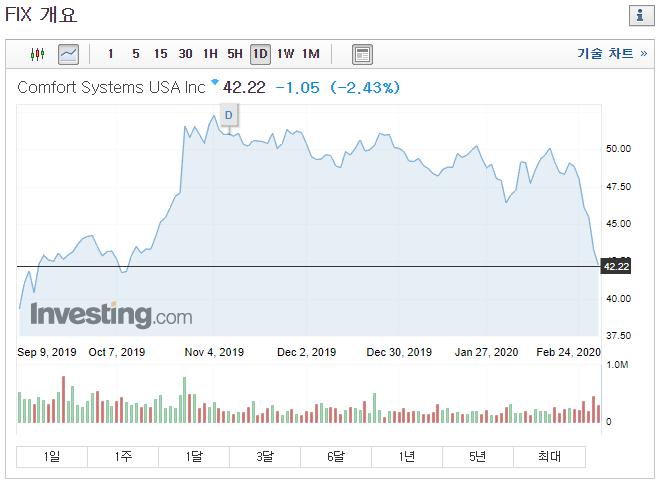659x484 pixels.
Task: Choose the 5H interval
Action: [235, 54]
